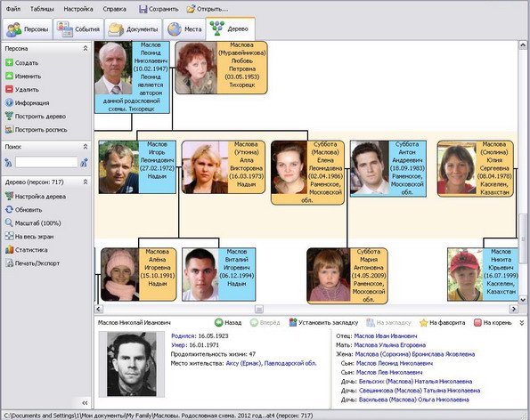
Task: Click the Сохранить floppy disk icon
Action: click(x=143, y=9)
